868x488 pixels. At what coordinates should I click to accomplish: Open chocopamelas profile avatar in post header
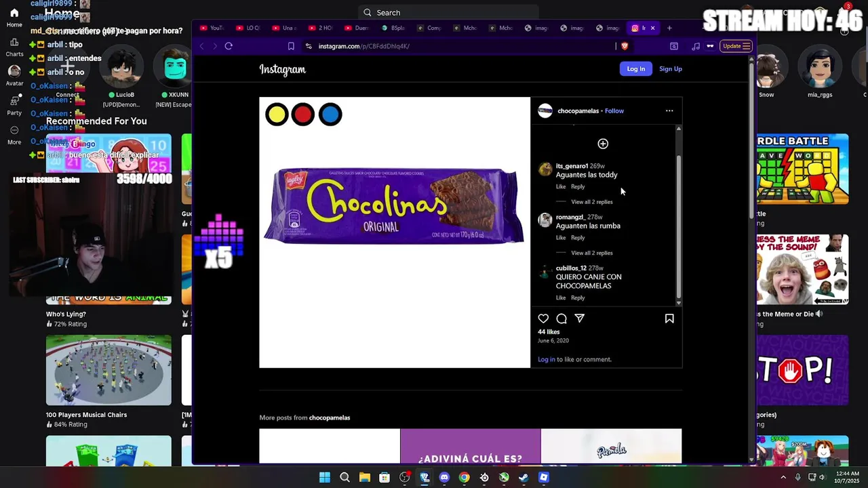click(x=545, y=110)
